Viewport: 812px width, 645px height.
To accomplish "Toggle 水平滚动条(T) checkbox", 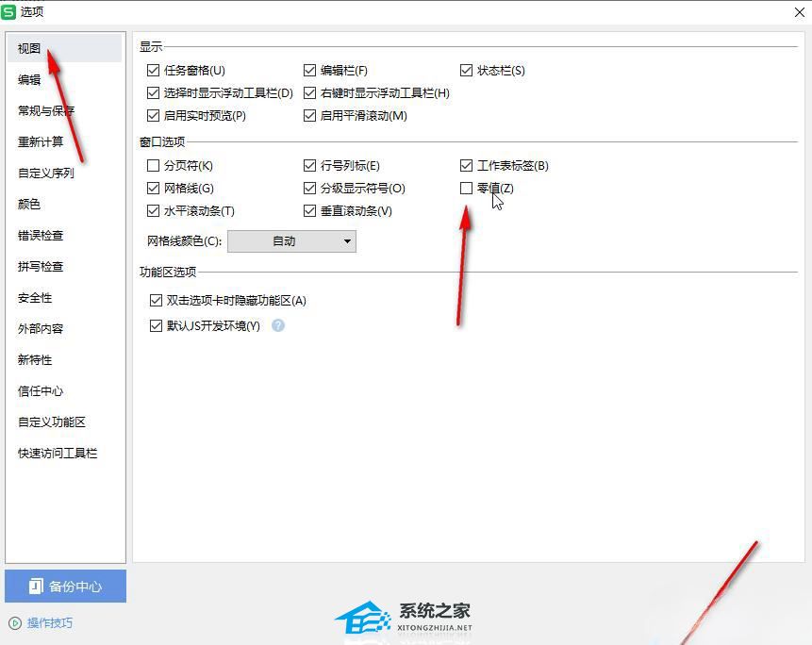I will [x=153, y=211].
